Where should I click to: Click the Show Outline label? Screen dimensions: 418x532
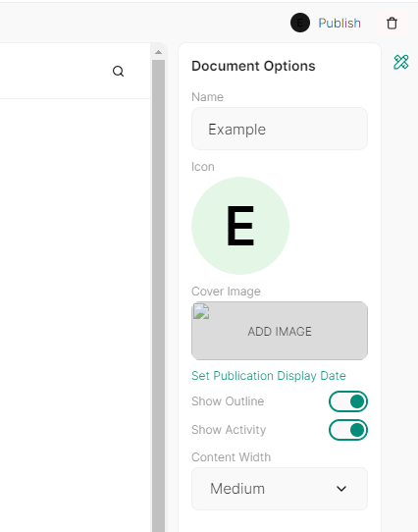pos(228,401)
